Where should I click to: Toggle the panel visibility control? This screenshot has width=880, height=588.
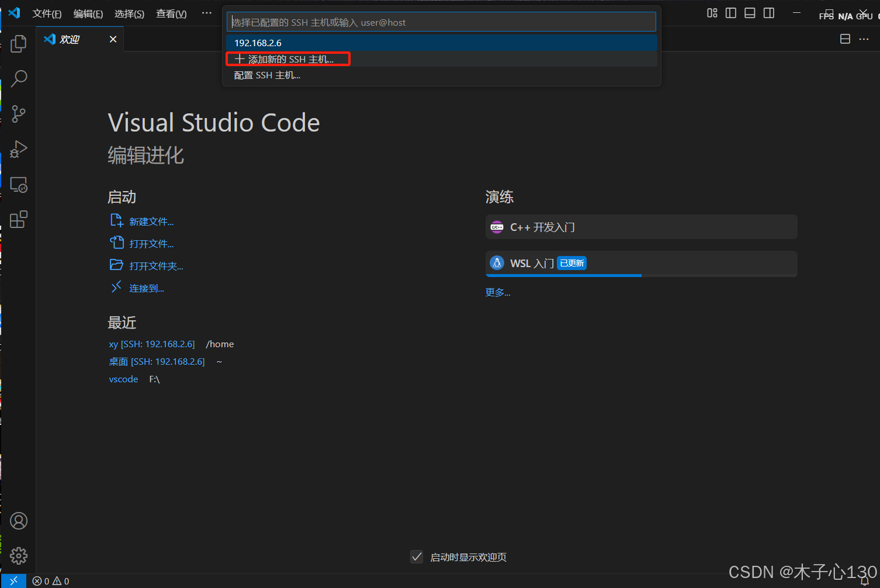click(750, 13)
